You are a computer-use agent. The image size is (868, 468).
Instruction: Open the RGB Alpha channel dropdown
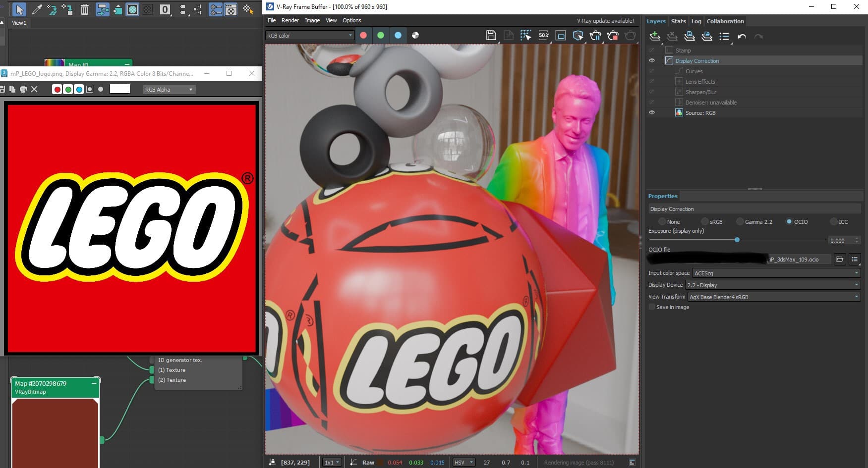tap(169, 90)
